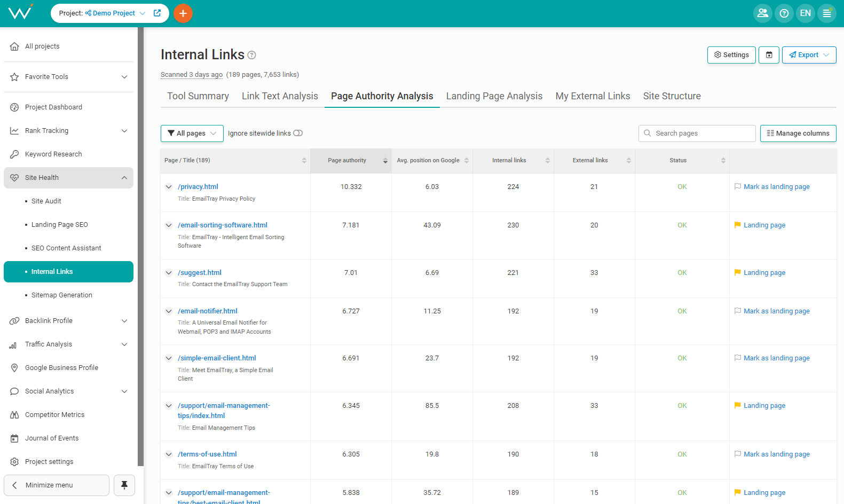Click the flag icon for /privacy.html row
The height and width of the screenshot is (504, 844).
click(x=738, y=186)
